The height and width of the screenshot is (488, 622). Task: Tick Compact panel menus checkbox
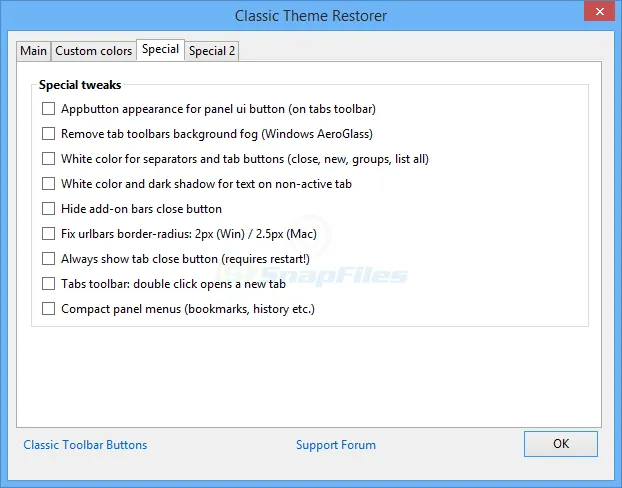48,309
